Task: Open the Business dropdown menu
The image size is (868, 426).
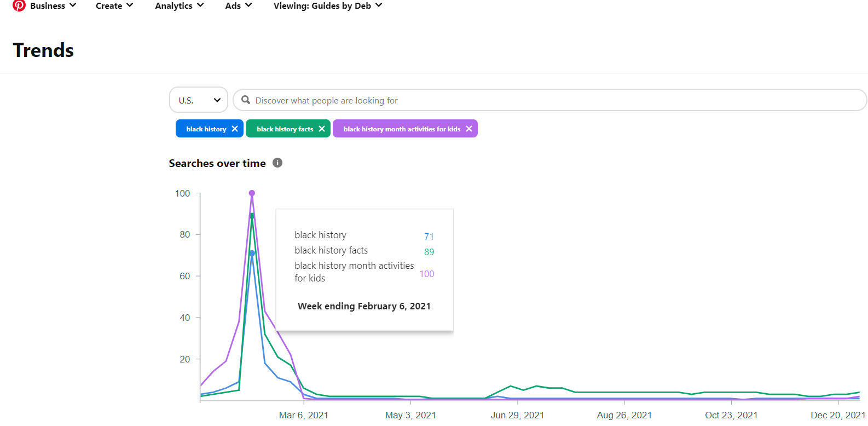Action: pos(53,5)
